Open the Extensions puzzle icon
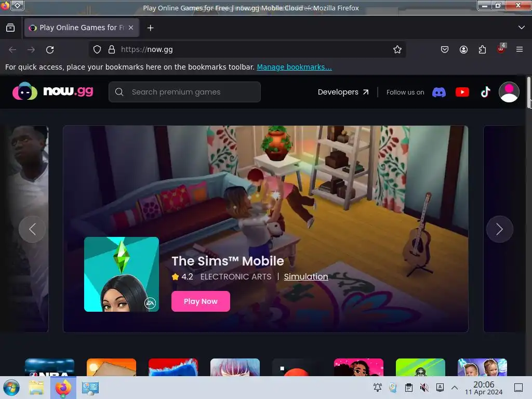The height and width of the screenshot is (399, 532). coord(482,49)
